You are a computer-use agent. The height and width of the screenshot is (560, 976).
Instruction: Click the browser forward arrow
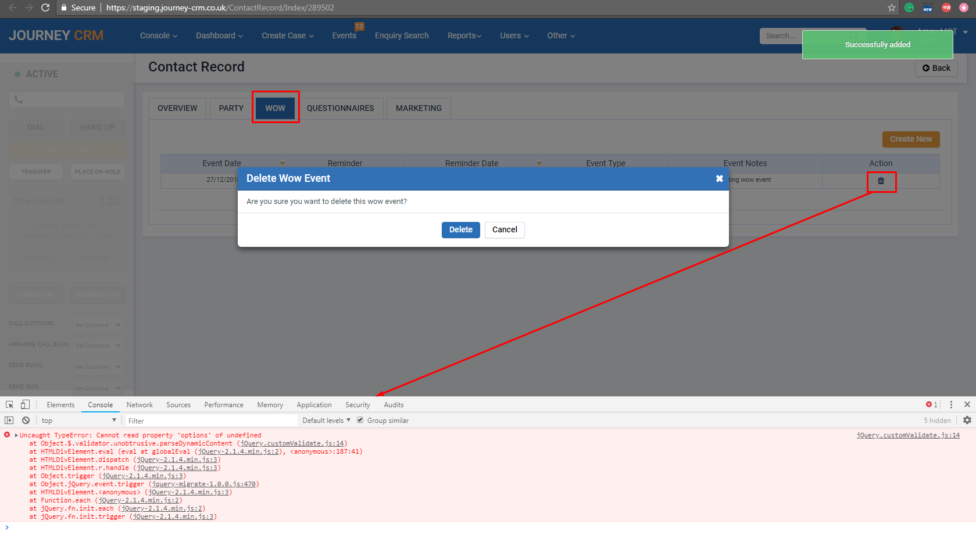[29, 8]
